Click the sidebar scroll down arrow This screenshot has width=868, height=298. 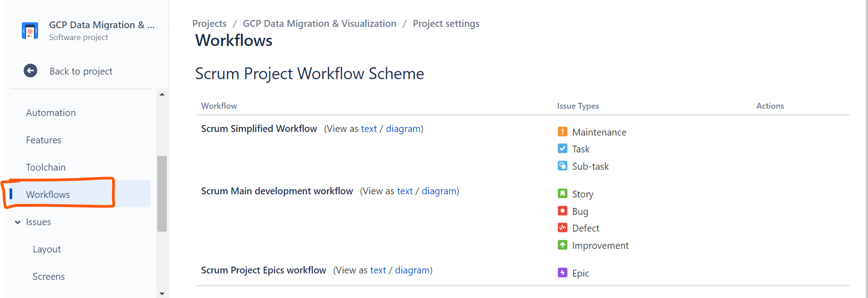pyautogui.click(x=162, y=293)
